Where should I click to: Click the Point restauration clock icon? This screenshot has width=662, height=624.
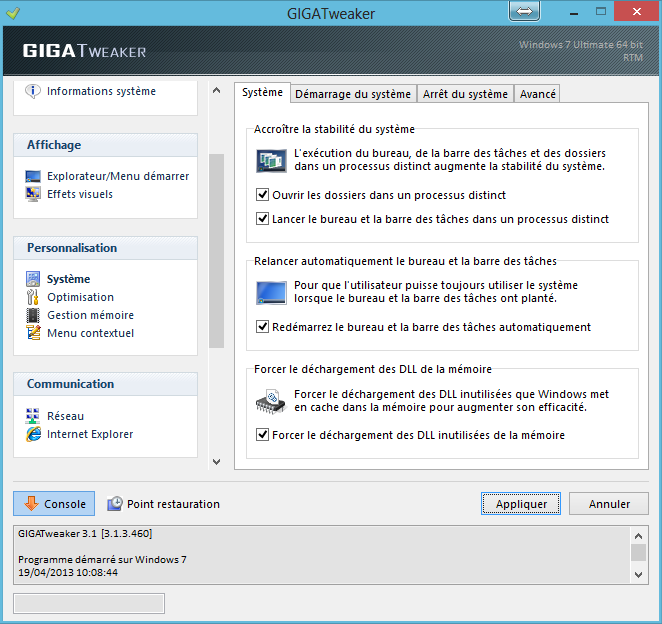tap(114, 503)
